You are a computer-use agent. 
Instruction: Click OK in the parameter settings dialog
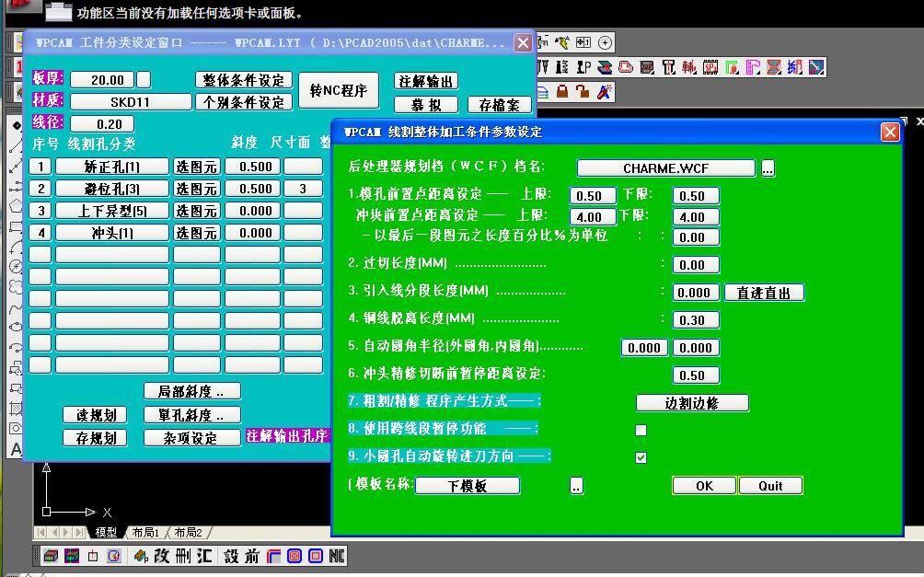(704, 485)
